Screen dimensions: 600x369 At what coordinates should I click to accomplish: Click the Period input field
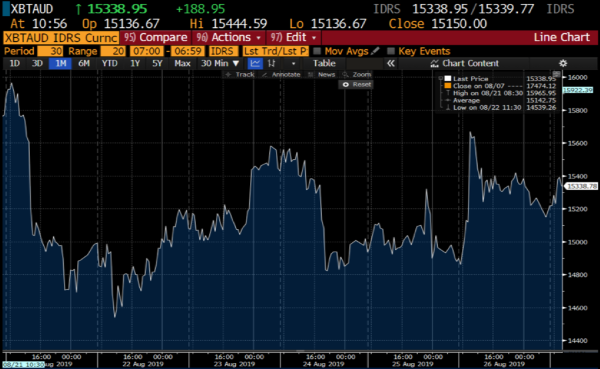click(x=50, y=51)
